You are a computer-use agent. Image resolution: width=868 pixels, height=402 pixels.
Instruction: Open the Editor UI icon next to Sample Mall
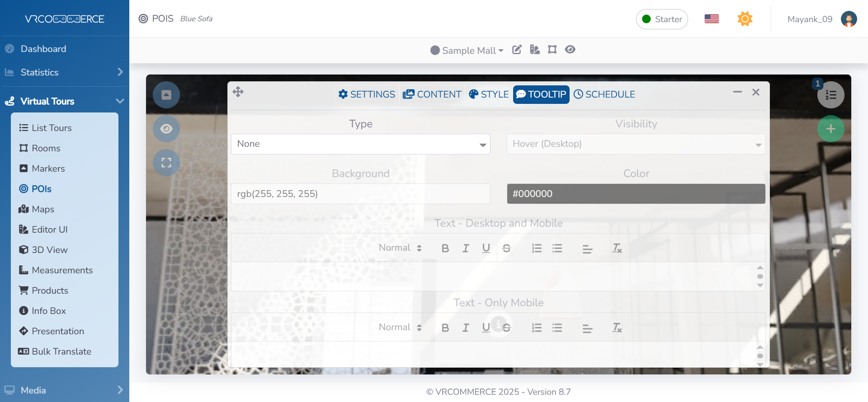[535, 50]
